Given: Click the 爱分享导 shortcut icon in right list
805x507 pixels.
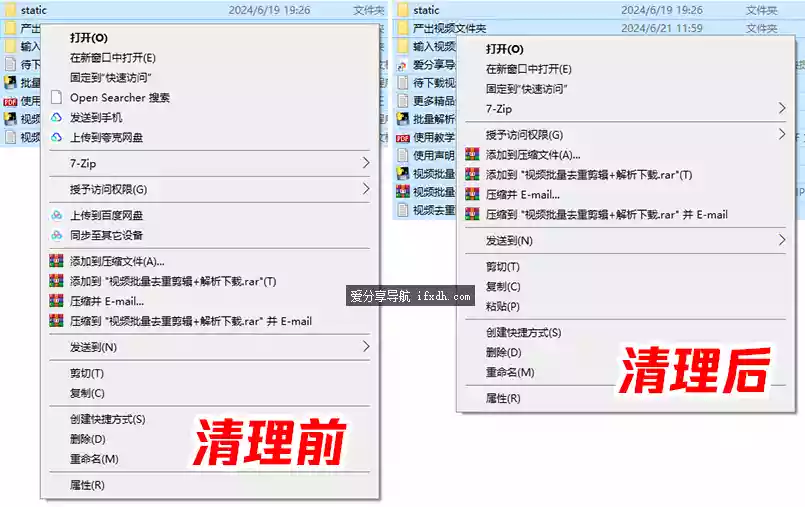Looking at the screenshot, I should point(402,65).
